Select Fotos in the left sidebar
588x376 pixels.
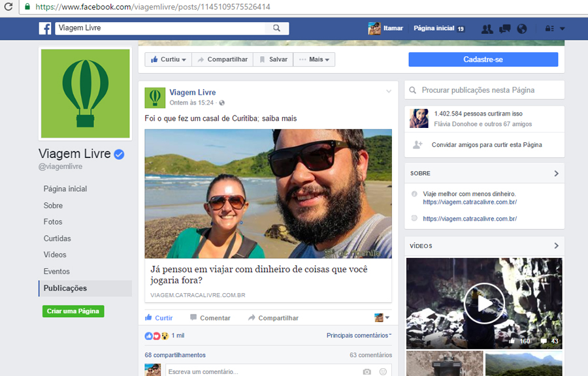[53, 222]
